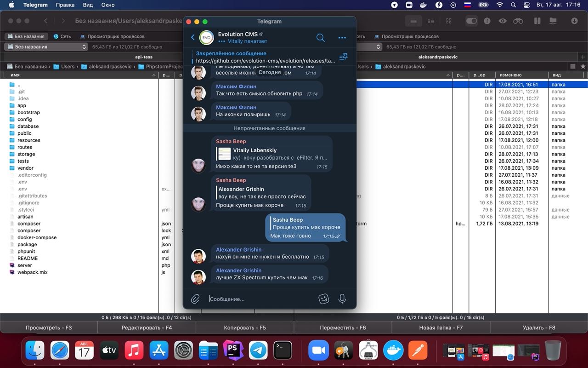Viewport: 588px width, 368px height.
Task: Open Alexander Grishin's name on ZX Spectrum message
Action: click(x=238, y=270)
